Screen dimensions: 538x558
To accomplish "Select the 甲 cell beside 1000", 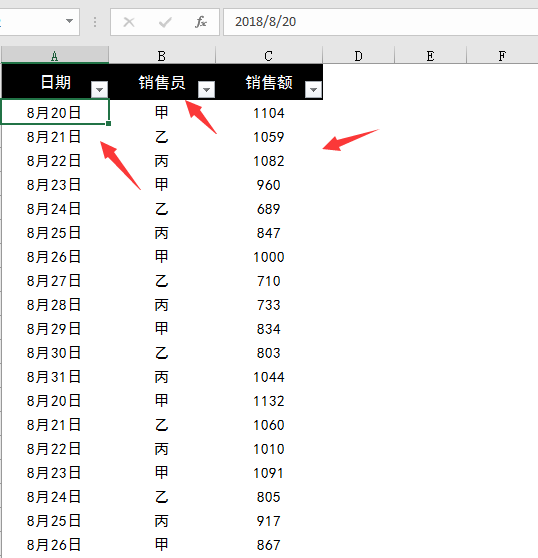I will pos(162,257).
